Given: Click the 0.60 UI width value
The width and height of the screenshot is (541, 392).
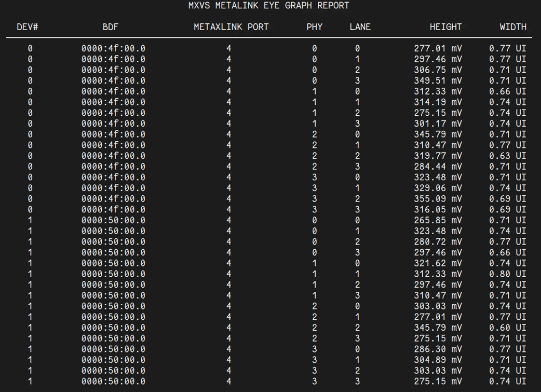Looking at the screenshot, I should tap(507, 328).
